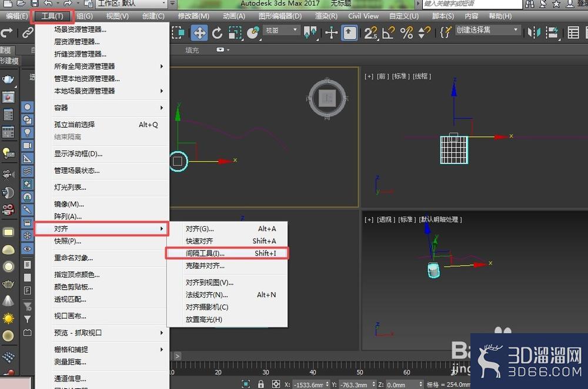Open the 组(G) menu
The width and height of the screenshot is (588, 389).
[x=84, y=16]
